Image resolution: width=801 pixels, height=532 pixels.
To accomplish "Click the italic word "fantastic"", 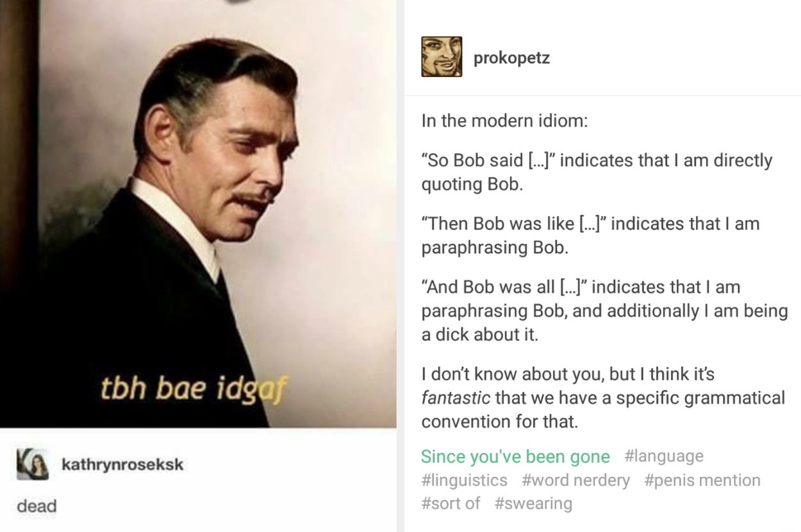I will [456, 398].
